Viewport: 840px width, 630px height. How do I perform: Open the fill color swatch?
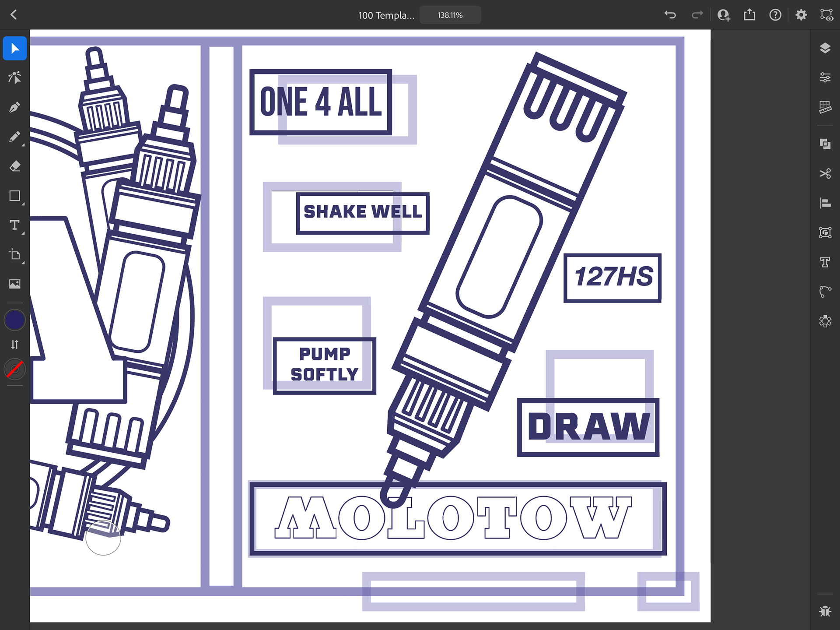[15, 320]
